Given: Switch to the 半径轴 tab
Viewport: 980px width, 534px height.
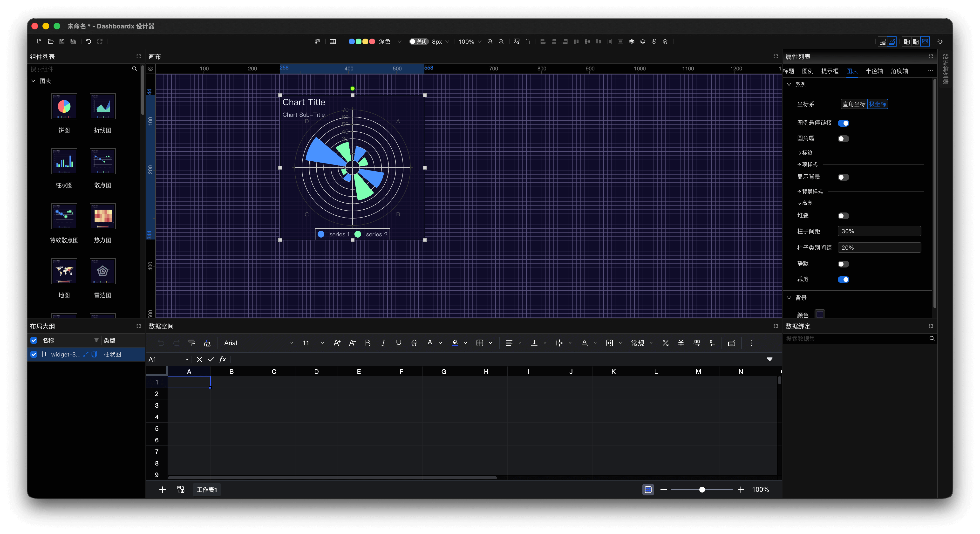Looking at the screenshot, I should [874, 71].
